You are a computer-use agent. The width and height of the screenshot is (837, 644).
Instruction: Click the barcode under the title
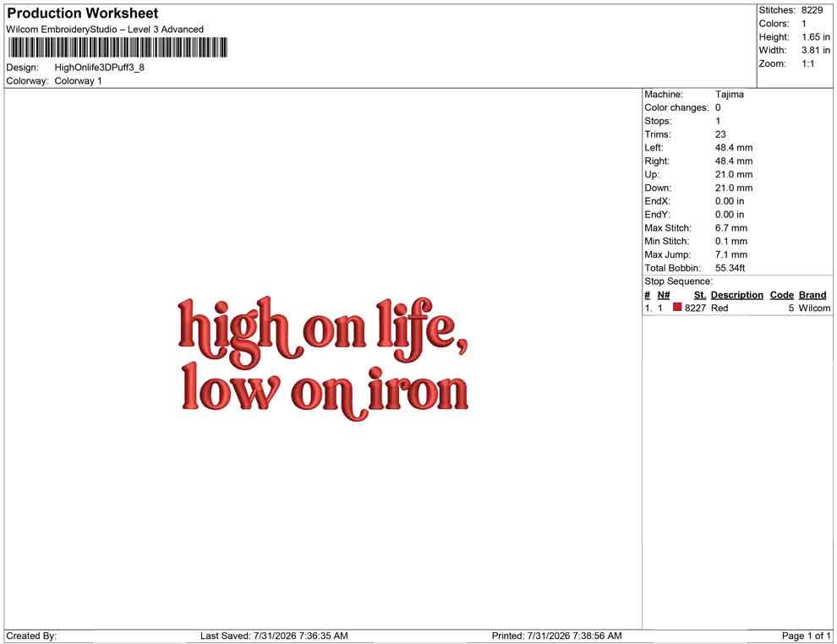(x=117, y=47)
